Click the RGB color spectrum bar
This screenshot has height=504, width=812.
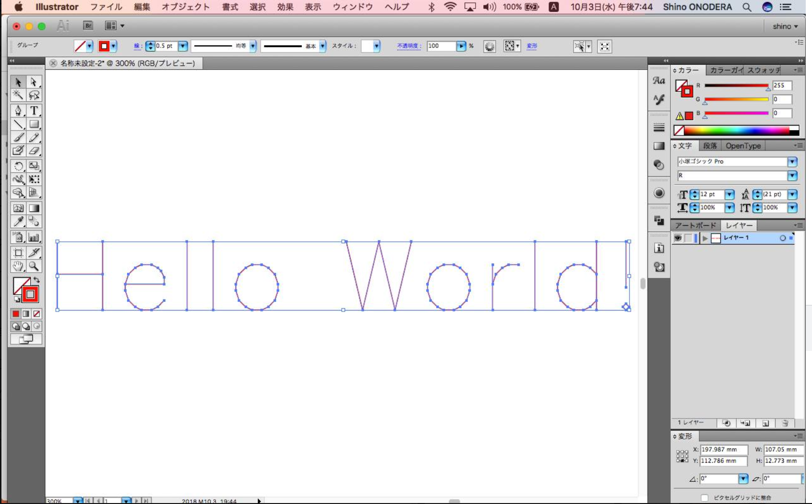(737, 130)
